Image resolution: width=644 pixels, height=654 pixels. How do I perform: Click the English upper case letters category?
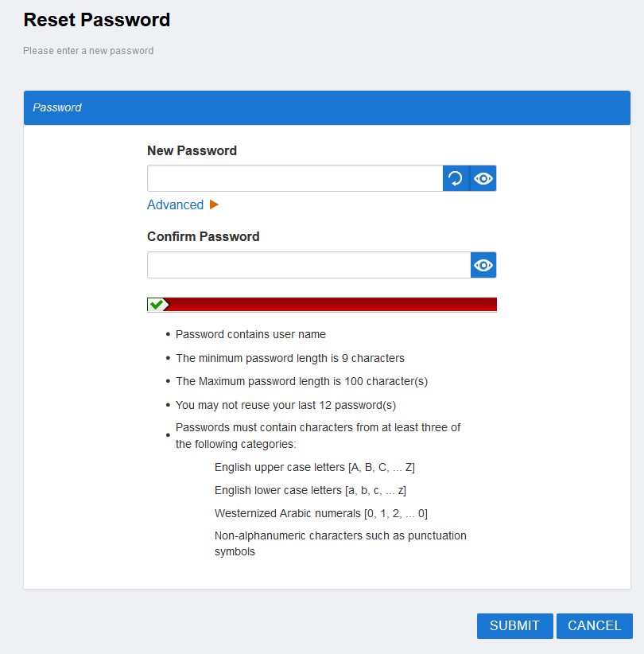tap(314, 467)
